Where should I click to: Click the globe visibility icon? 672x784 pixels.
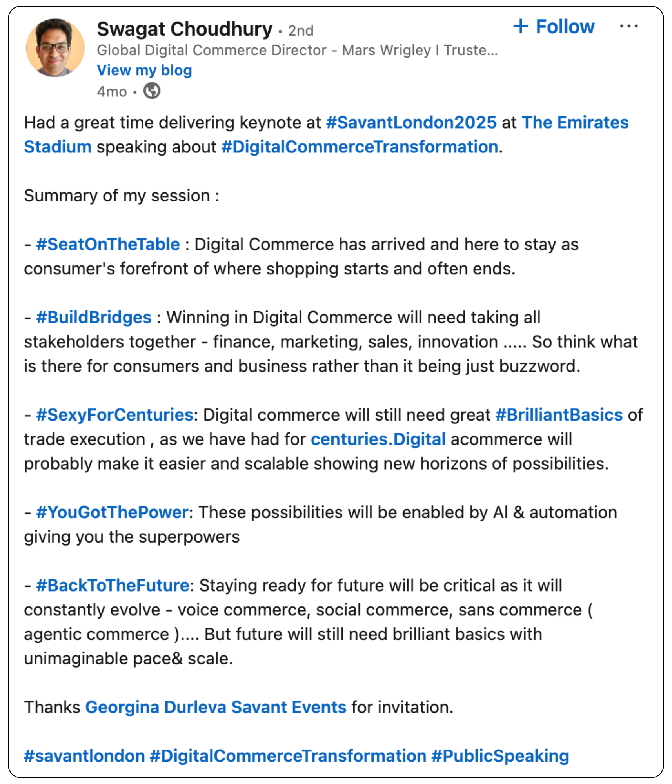(152, 91)
